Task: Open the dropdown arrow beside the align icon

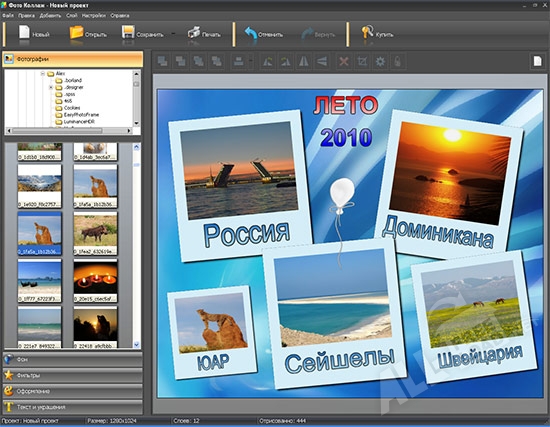Action: coord(251,61)
